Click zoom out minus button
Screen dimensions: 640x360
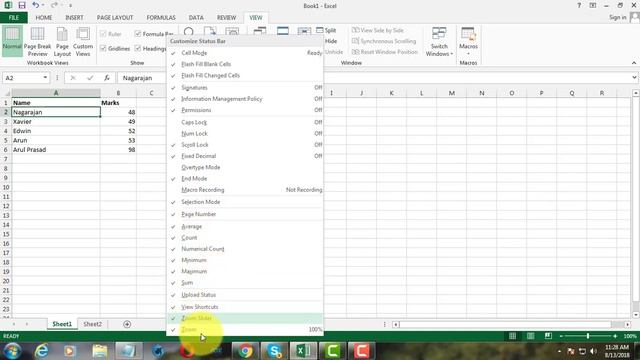pyautogui.click(x=561, y=336)
